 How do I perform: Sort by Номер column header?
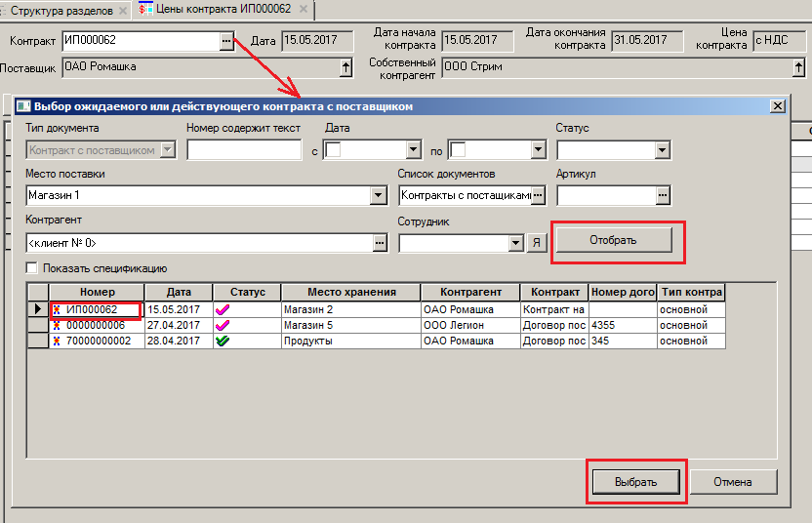[98, 292]
